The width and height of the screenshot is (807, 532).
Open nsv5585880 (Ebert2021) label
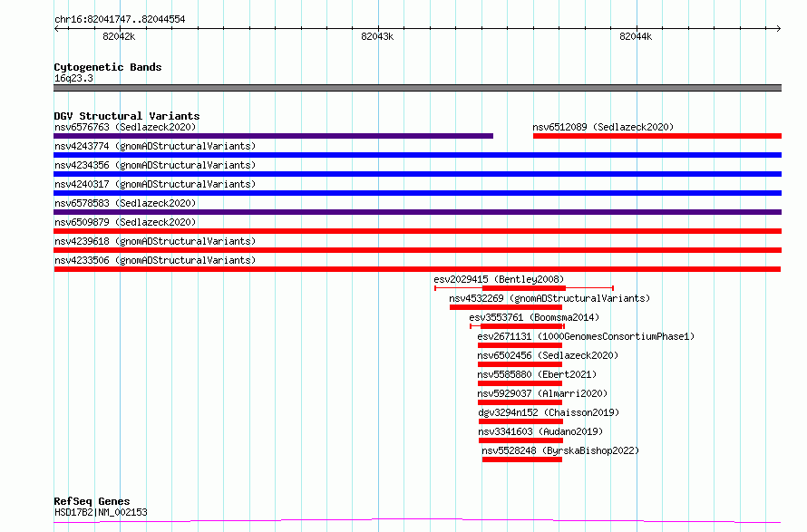tap(537, 374)
